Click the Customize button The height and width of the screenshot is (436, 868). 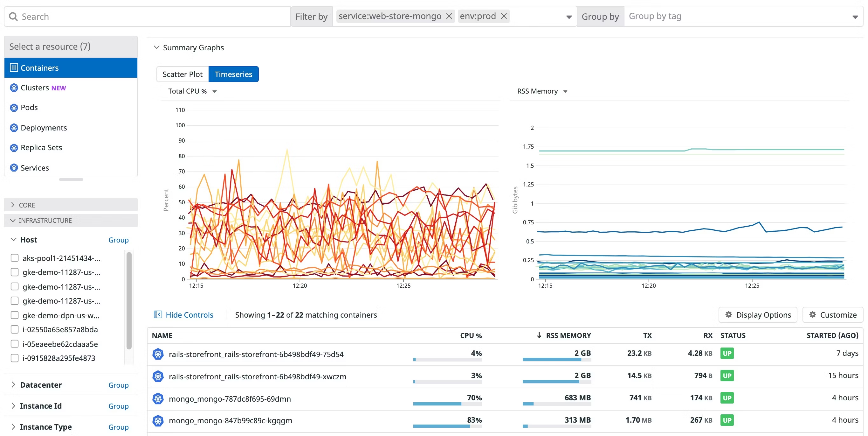[x=833, y=315]
